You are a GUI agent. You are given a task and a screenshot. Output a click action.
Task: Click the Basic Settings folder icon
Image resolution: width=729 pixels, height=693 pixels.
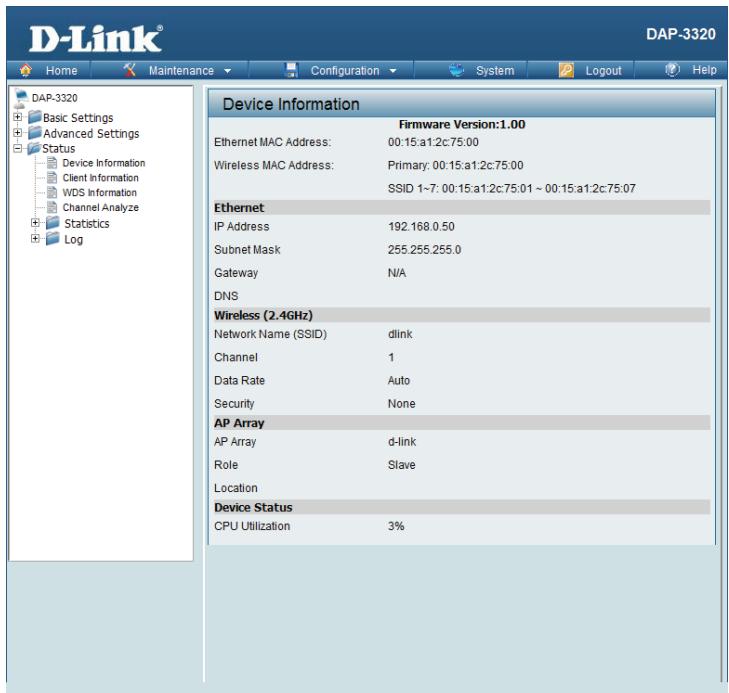(34, 117)
